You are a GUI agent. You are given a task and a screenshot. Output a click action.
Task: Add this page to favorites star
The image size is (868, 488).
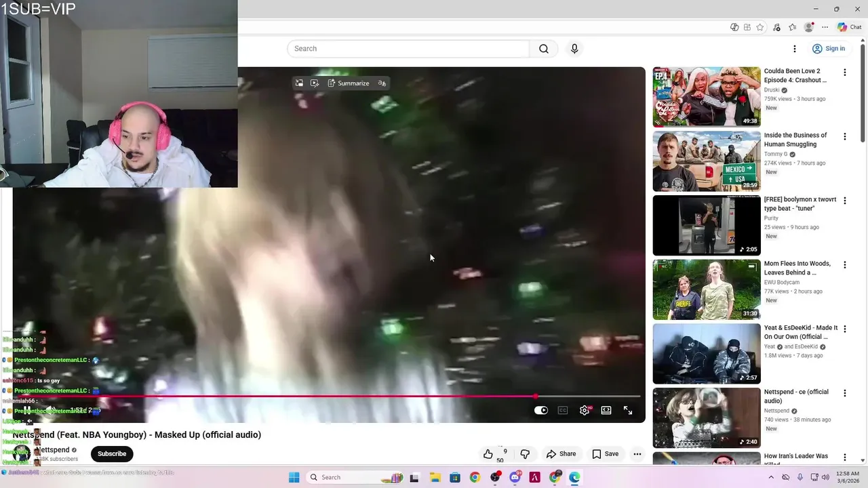760,27
